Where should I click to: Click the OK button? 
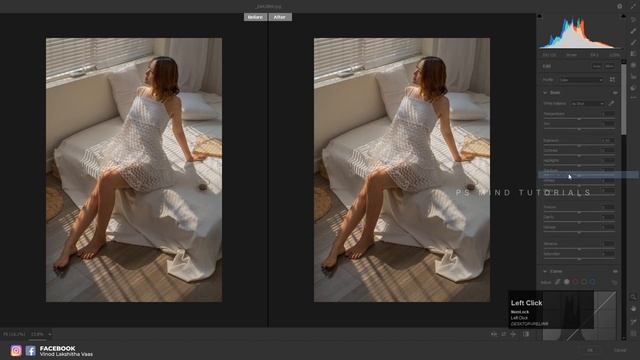click(x=590, y=350)
